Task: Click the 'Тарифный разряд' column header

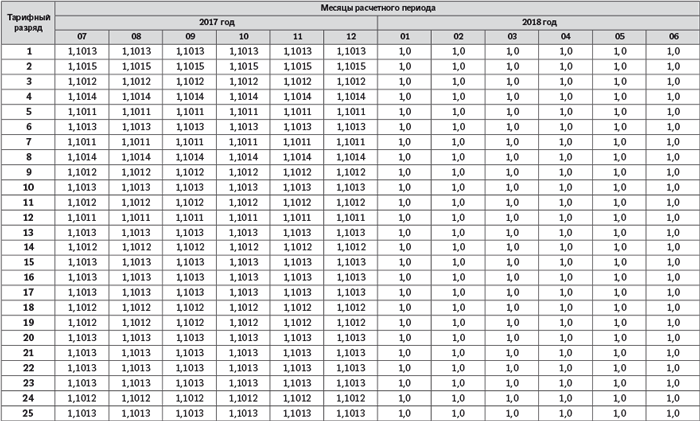Action: [28, 22]
